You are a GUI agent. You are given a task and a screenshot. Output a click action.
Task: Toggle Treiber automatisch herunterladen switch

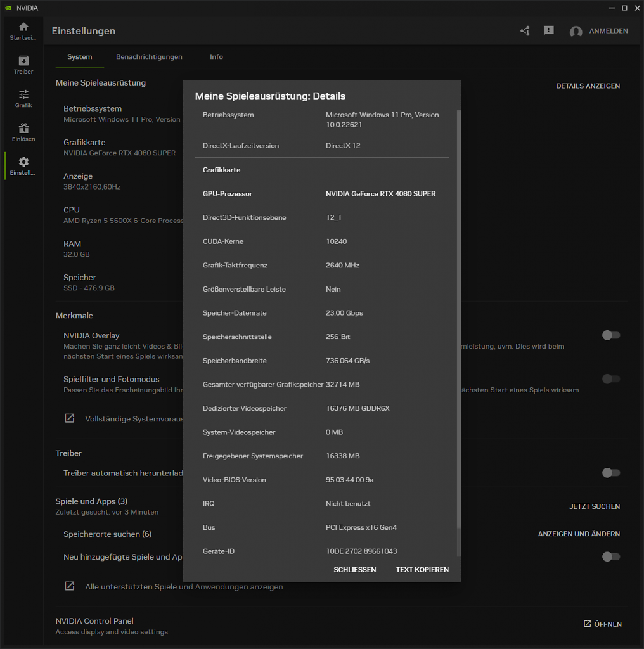coord(611,473)
